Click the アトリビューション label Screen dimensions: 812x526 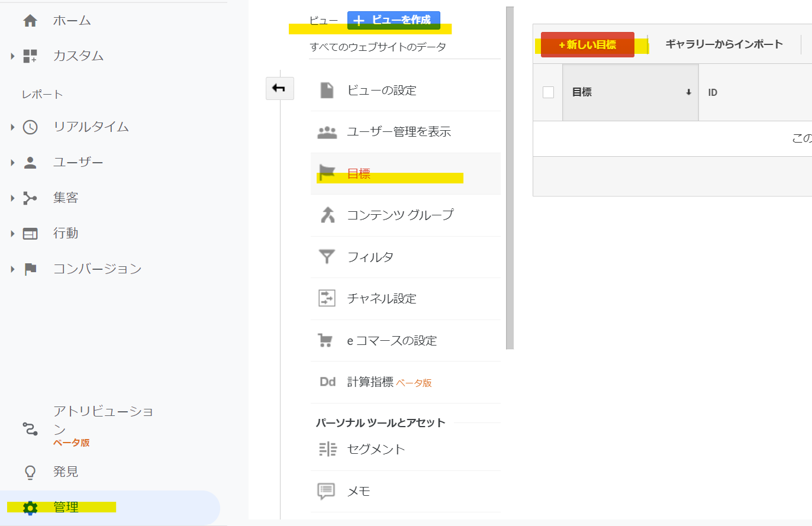[x=104, y=420]
